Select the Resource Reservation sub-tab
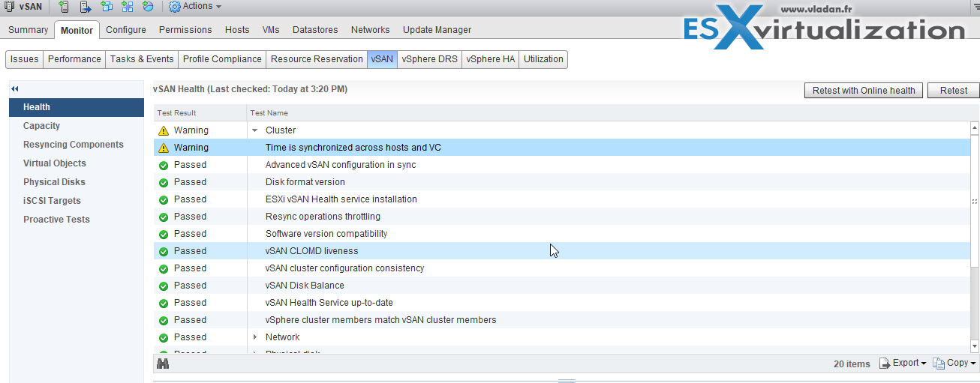Image resolution: width=980 pixels, height=383 pixels. pyautogui.click(x=317, y=59)
